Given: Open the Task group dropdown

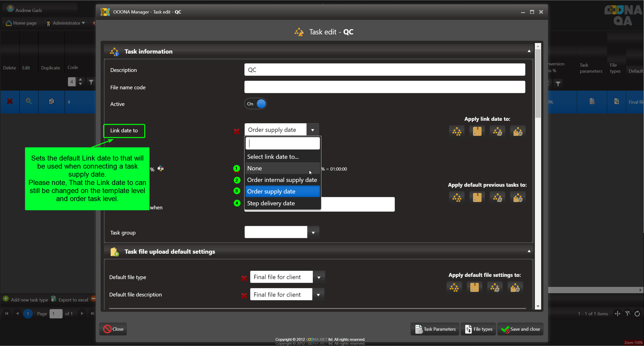Looking at the screenshot, I should (x=313, y=232).
